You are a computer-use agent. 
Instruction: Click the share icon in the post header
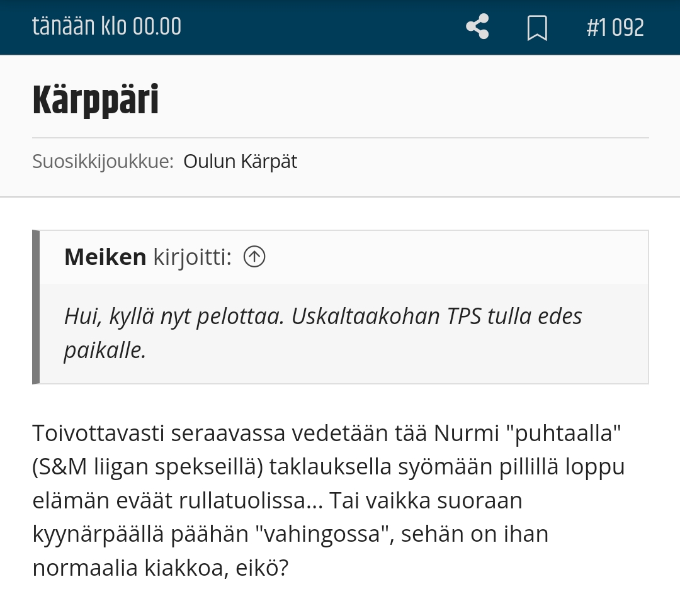click(x=477, y=27)
